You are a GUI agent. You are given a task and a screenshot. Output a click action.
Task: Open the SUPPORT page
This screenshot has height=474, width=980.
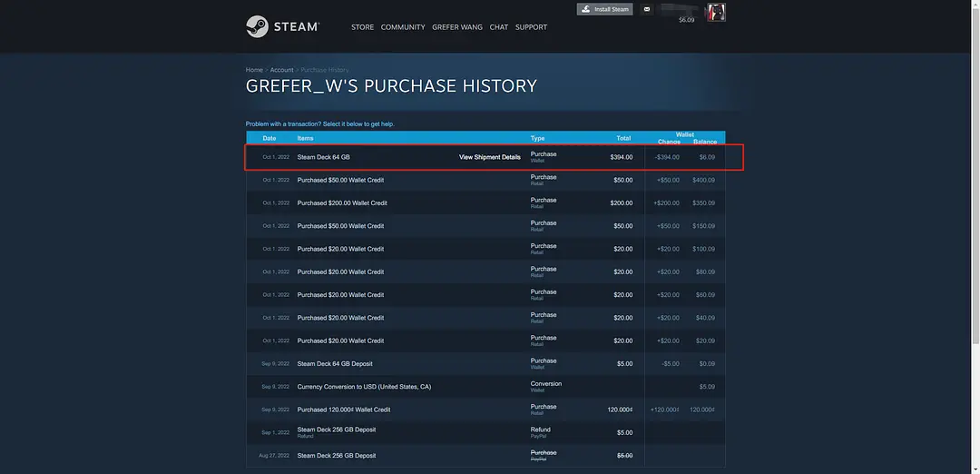tap(531, 27)
